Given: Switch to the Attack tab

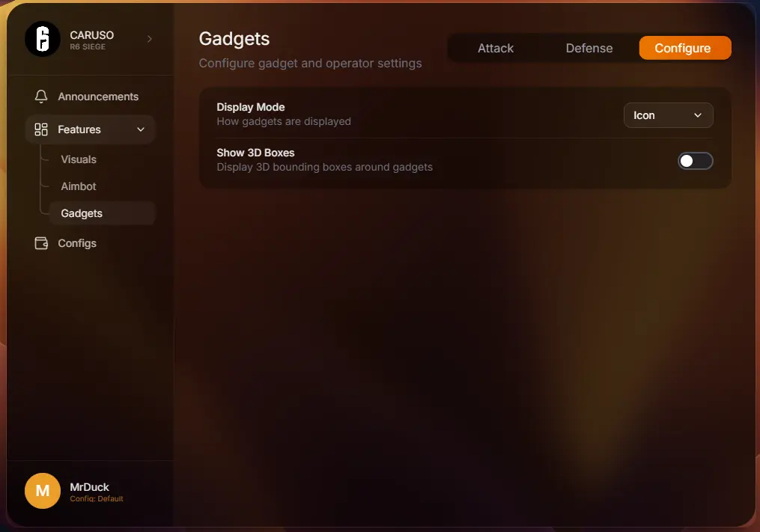Looking at the screenshot, I should pyautogui.click(x=496, y=48).
